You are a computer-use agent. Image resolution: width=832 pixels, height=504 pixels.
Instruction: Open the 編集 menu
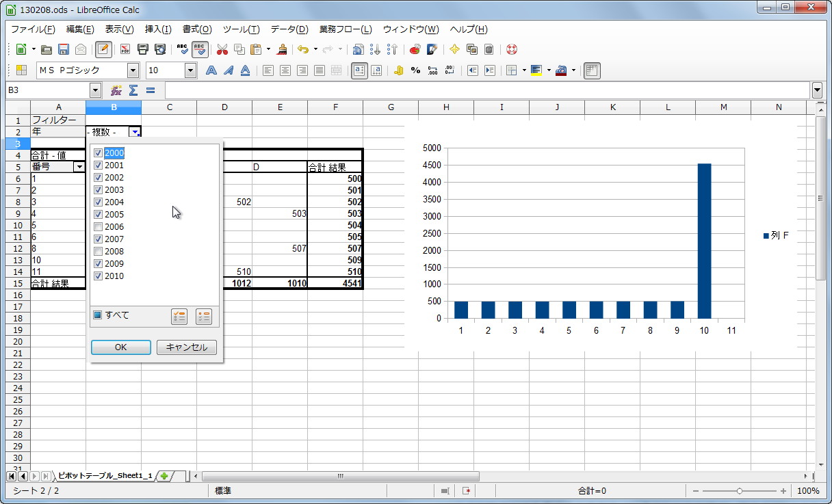(80, 29)
